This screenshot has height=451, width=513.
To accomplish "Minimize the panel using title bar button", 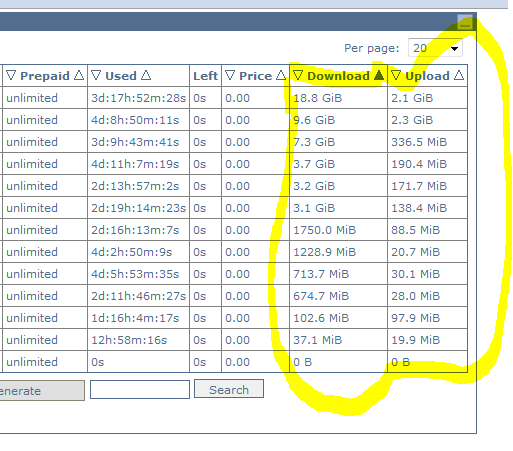I will coord(465,22).
